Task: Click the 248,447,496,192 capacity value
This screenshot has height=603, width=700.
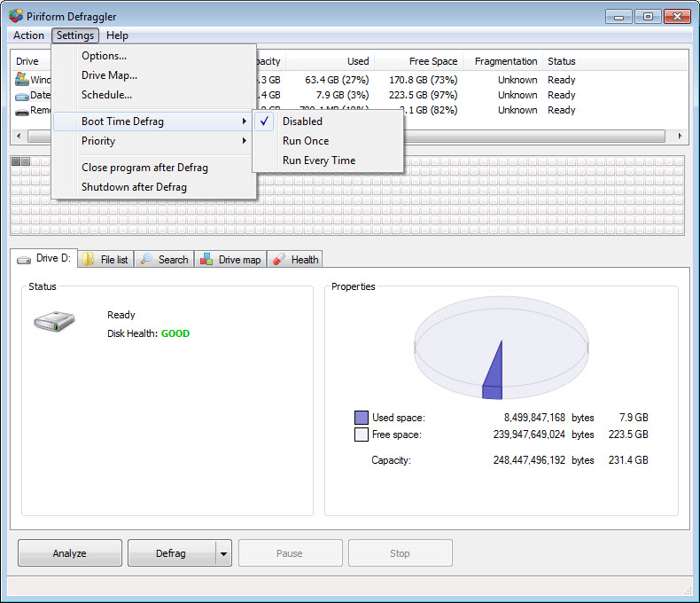Action: (x=529, y=460)
